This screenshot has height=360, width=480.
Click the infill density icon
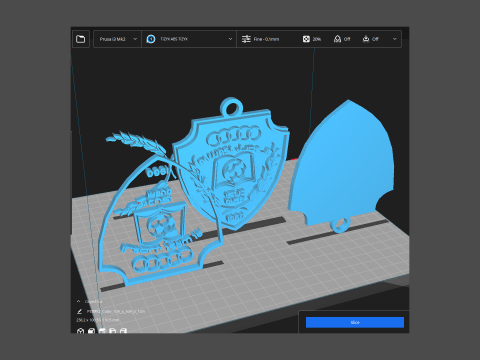[306, 39]
